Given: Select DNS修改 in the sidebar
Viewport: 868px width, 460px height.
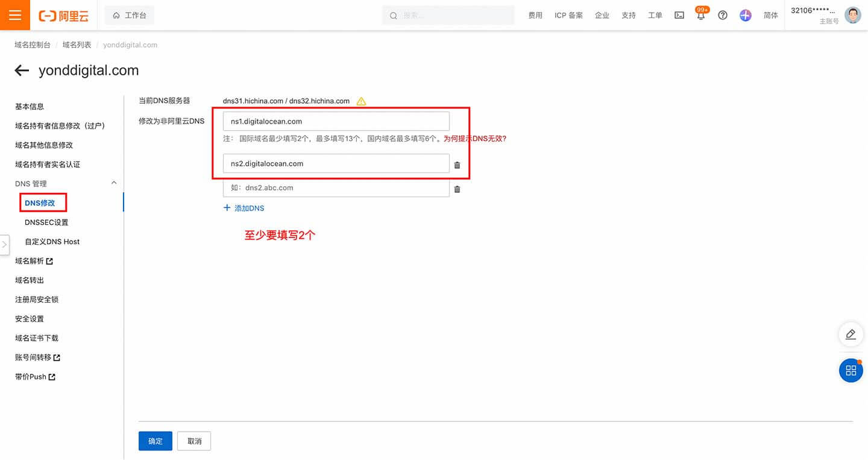Looking at the screenshot, I should point(40,203).
